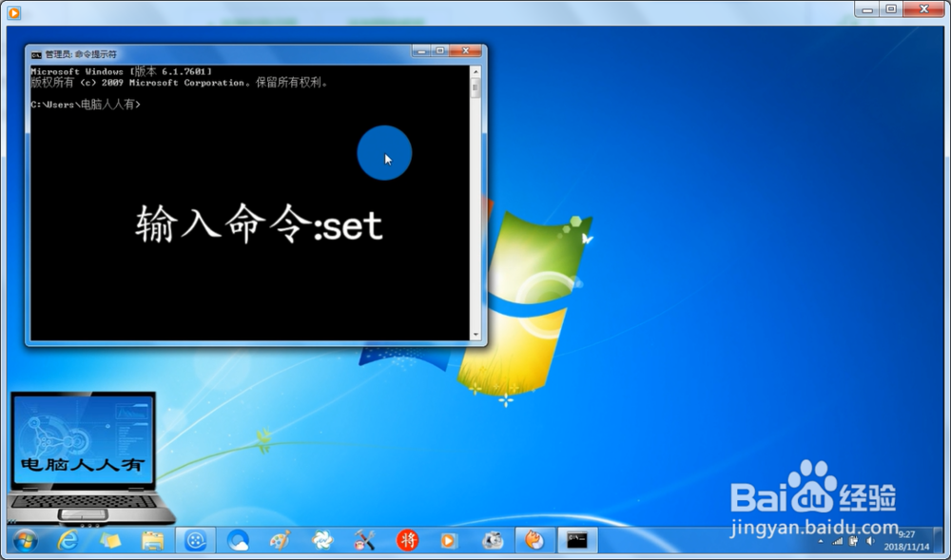Open the red Chinese chess taskbar icon
The width and height of the screenshot is (951, 560).
point(407,540)
